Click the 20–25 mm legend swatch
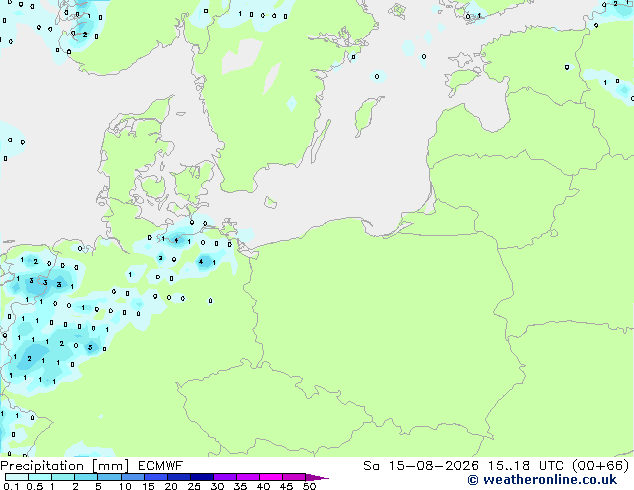The width and height of the screenshot is (634, 490). click(x=179, y=477)
